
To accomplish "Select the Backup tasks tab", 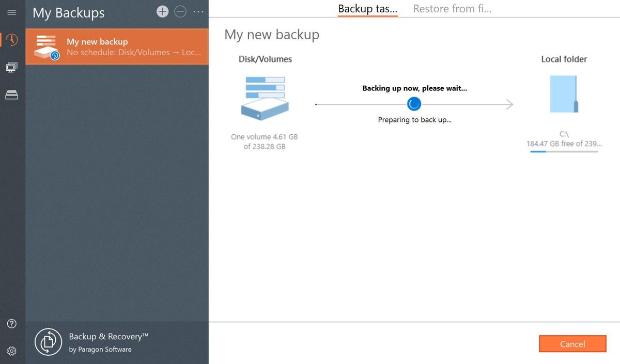I will pyautogui.click(x=367, y=8).
